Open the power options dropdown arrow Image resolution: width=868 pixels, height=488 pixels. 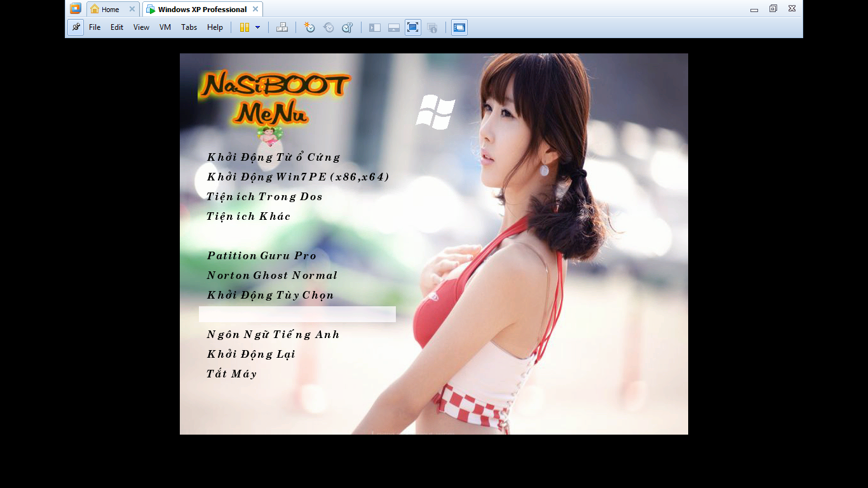pos(257,27)
